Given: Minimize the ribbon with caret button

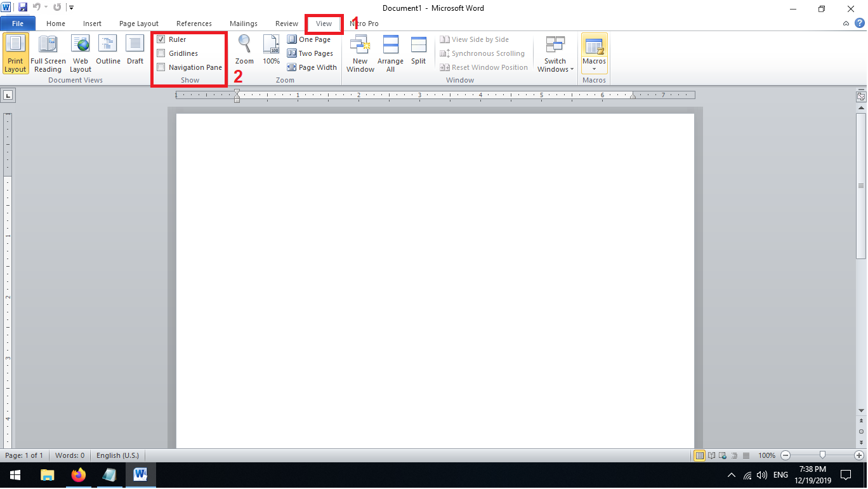Looking at the screenshot, I should coord(846,23).
